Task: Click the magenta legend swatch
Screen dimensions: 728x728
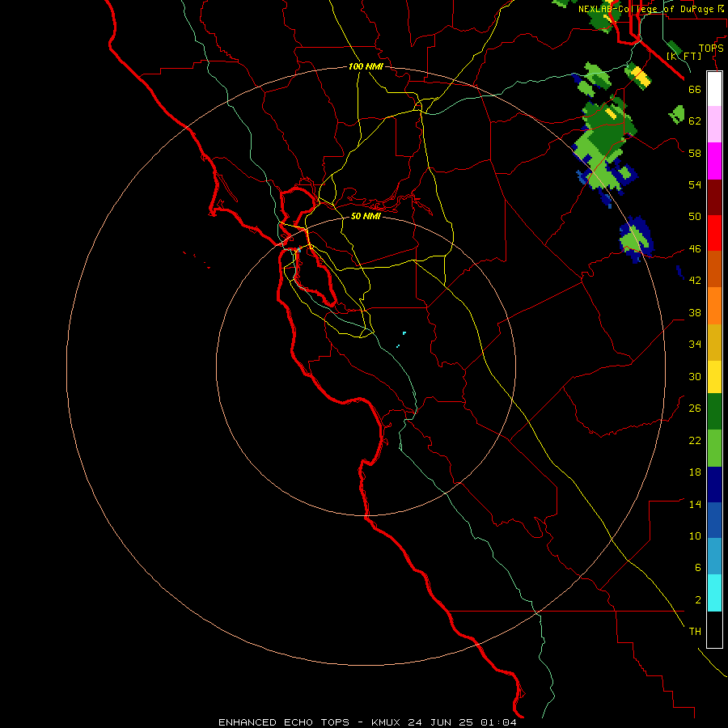Action: pyautogui.click(x=714, y=161)
